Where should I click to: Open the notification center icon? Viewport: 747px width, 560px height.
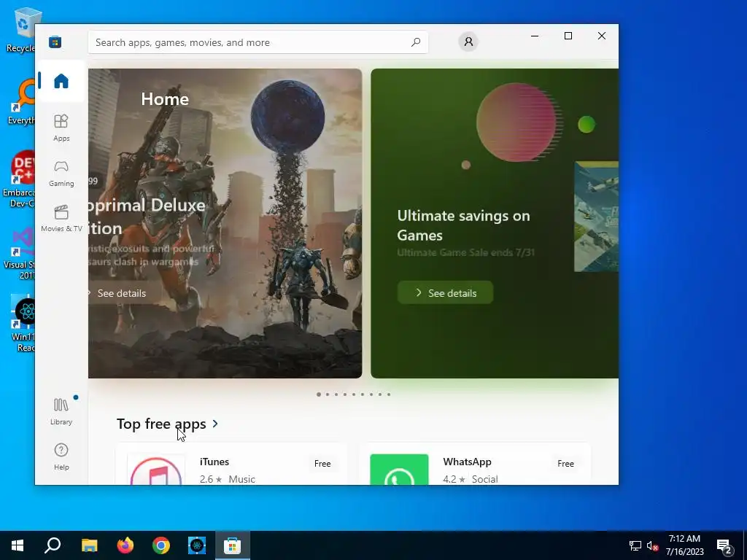(724, 545)
